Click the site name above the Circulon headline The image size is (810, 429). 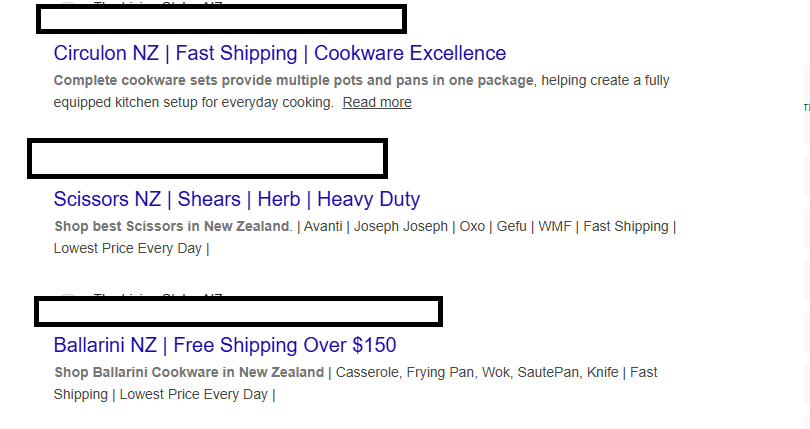[158, 4]
